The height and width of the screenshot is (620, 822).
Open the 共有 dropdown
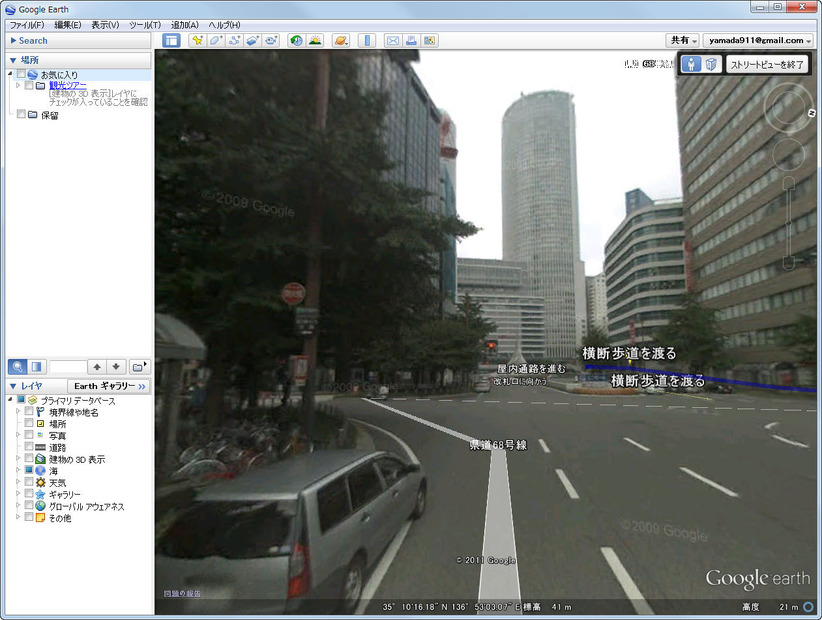coord(683,40)
